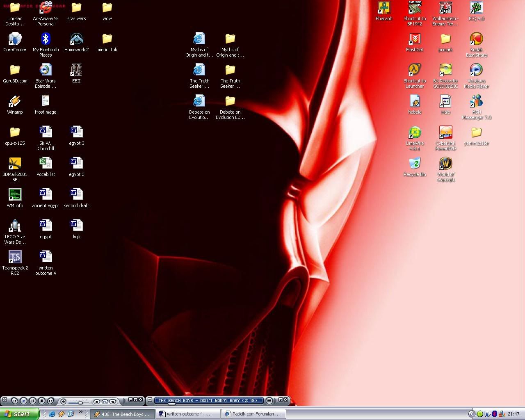Select the hebele file icon
This screenshot has height=420, width=525.
(x=415, y=105)
